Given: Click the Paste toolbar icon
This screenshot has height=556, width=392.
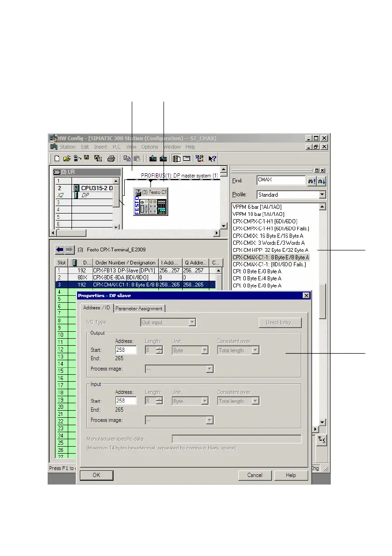Looking at the screenshot, I should click(x=137, y=158).
